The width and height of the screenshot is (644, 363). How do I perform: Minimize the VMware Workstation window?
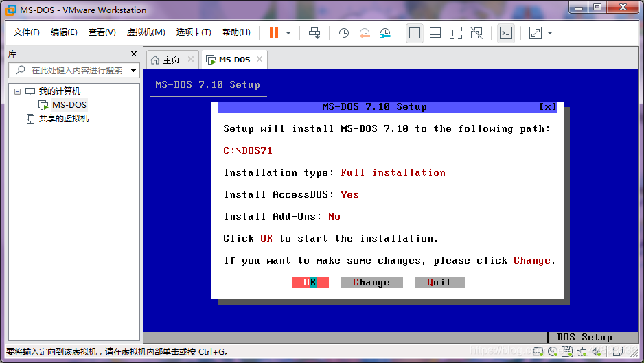tap(579, 7)
